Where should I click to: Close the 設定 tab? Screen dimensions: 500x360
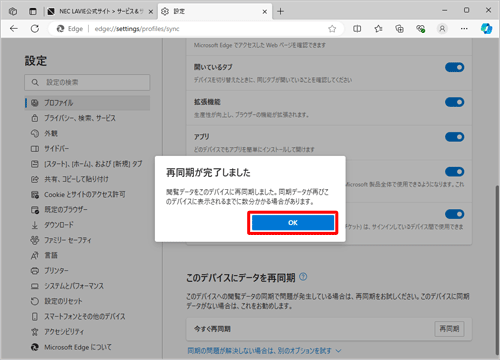(x=265, y=12)
